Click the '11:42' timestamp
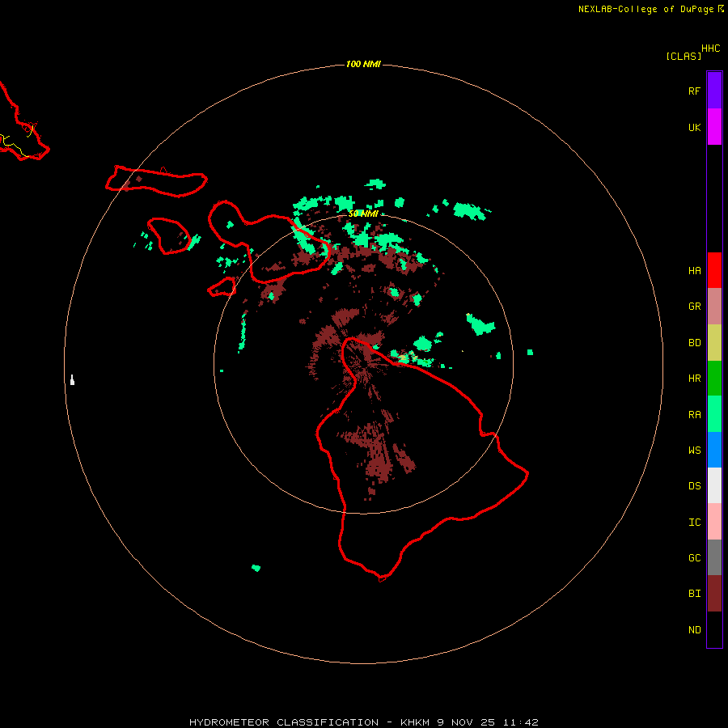Viewport: 728px width, 728px height. [521, 722]
